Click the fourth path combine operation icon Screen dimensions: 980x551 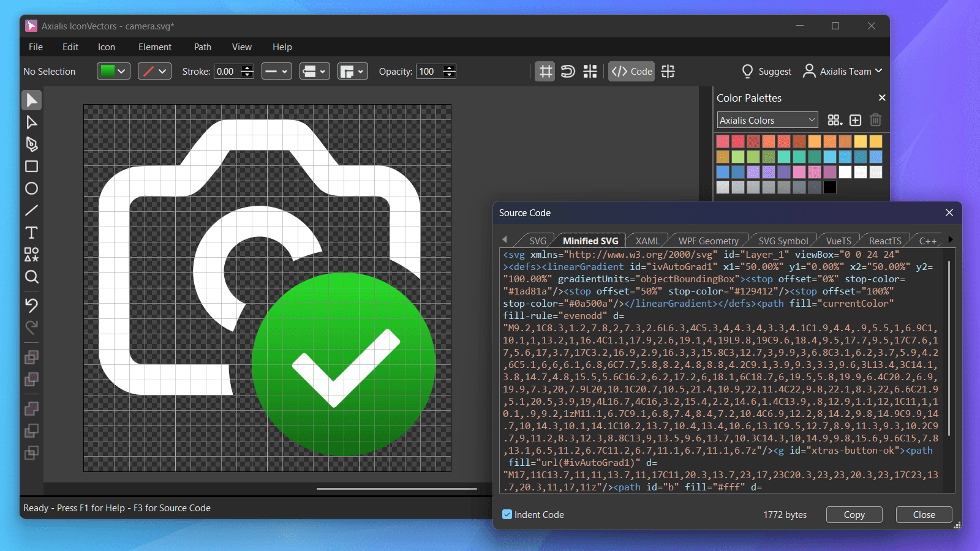[x=32, y=431]
